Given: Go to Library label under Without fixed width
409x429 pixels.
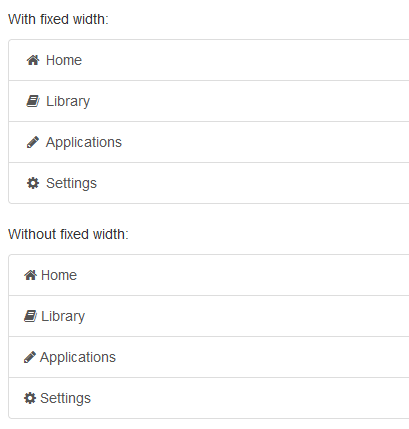Looking at the screenshot, I should pyautogui.click(x=63, y=316).
